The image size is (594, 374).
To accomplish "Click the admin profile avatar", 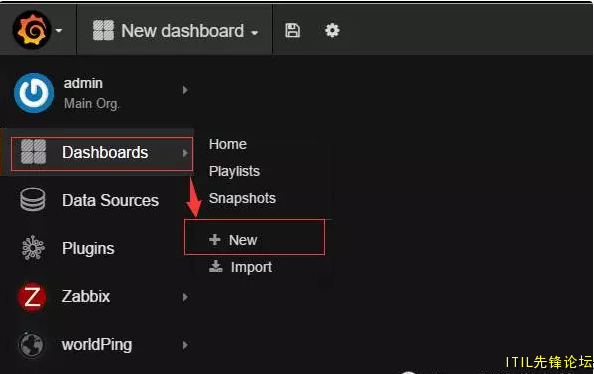I will 34,93.
